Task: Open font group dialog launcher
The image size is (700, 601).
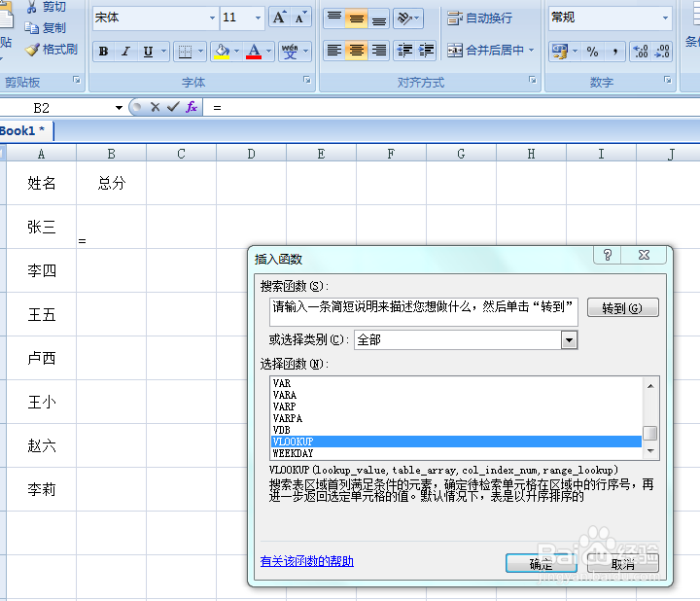Action: [306, 80]
